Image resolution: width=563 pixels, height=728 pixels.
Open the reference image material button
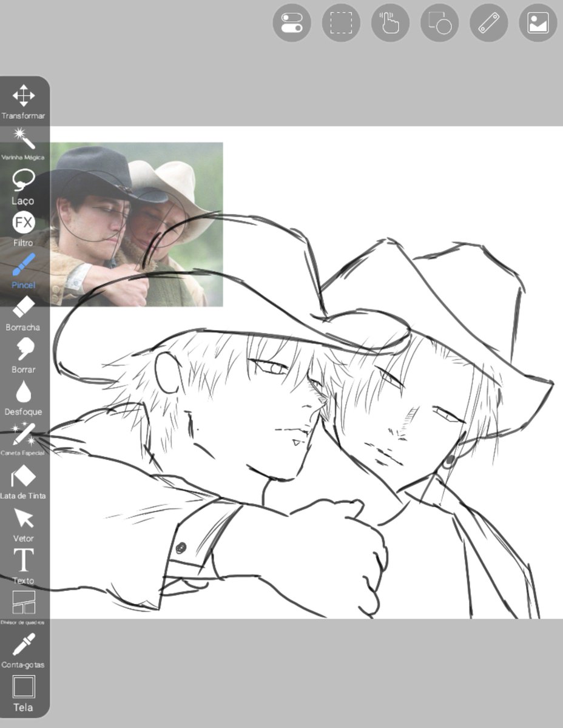click(538, 22)
